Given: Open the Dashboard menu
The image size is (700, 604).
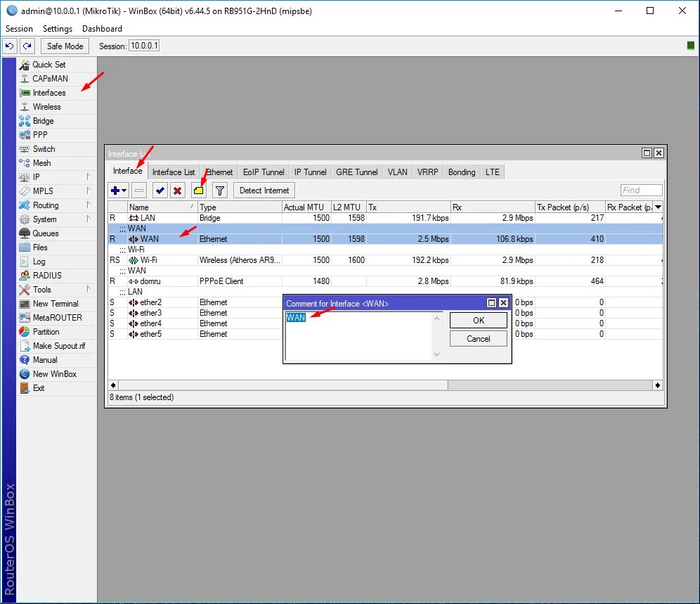Looking at the screenshot, I should (x=102, y=29).
